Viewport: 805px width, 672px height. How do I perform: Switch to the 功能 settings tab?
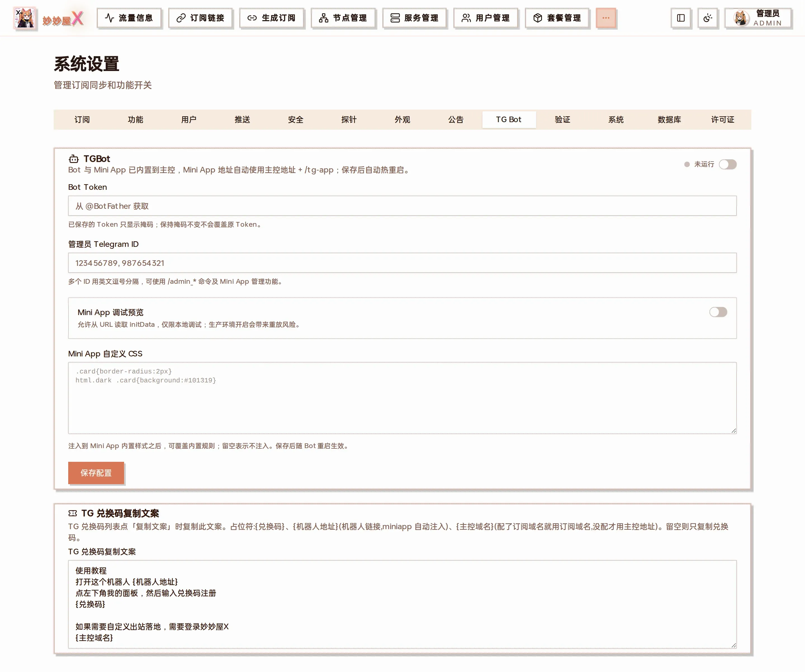(135, 120)
